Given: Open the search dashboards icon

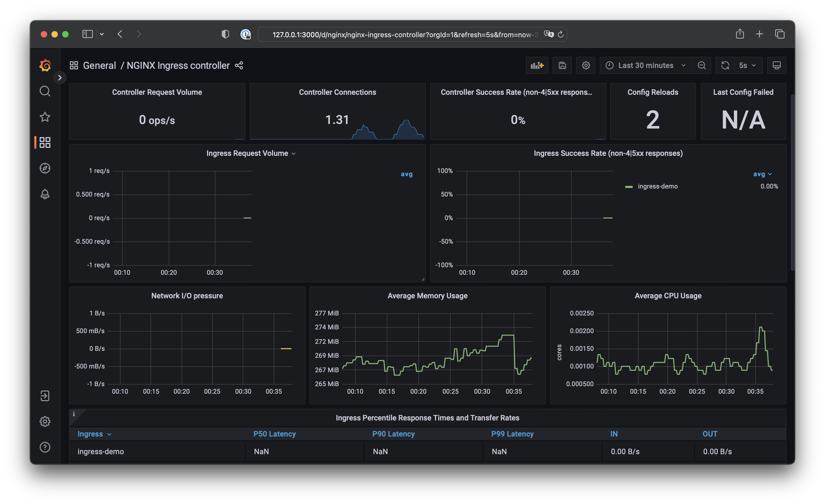Looking at the screenshot, I should click(x=45, y=91).
